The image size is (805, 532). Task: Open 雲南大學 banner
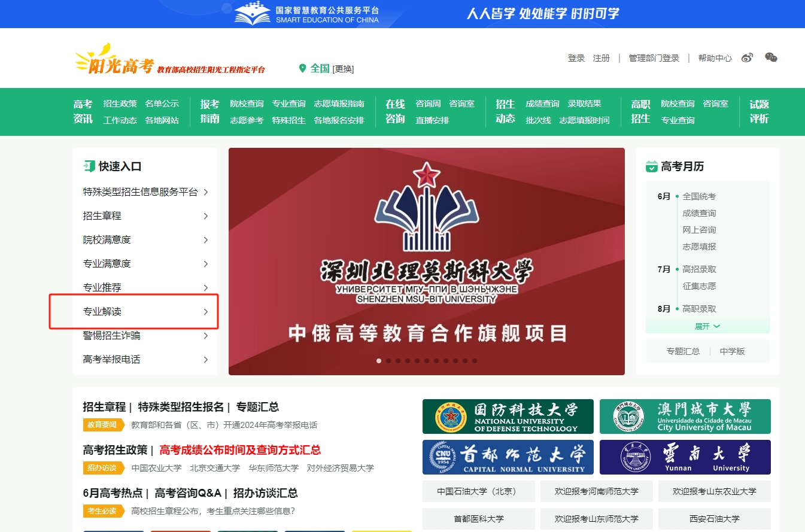click(x=685, y=457)
